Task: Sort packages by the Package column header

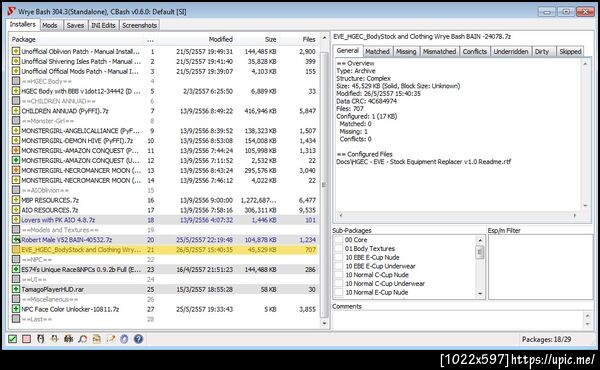Action: (x=77, y=39)
